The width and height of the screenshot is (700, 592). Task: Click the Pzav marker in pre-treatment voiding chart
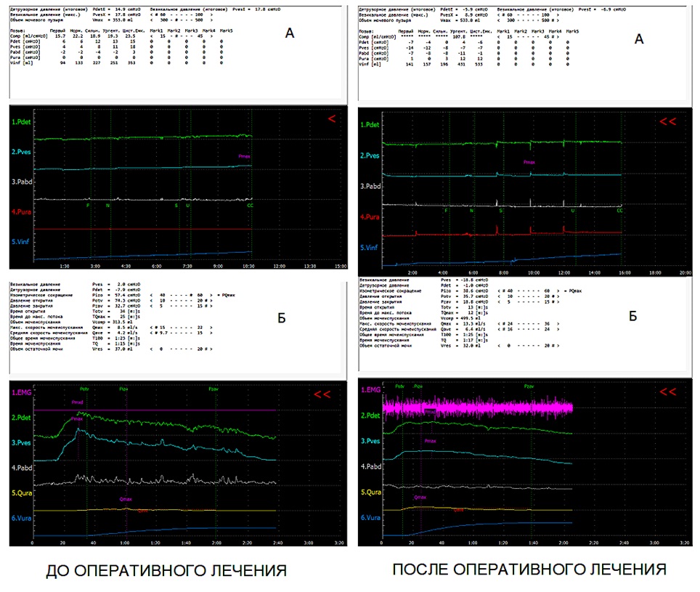[213, 389]
